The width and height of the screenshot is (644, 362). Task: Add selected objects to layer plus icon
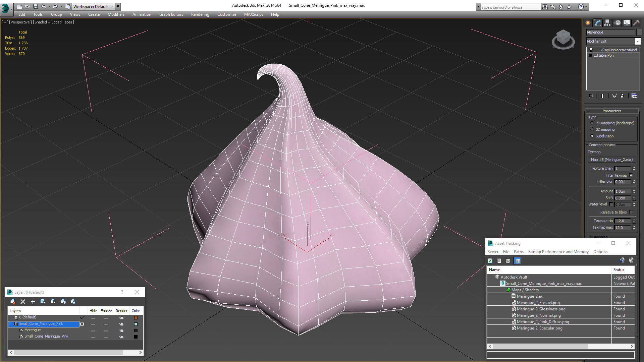pyautogui.click(x=33, y=302)
